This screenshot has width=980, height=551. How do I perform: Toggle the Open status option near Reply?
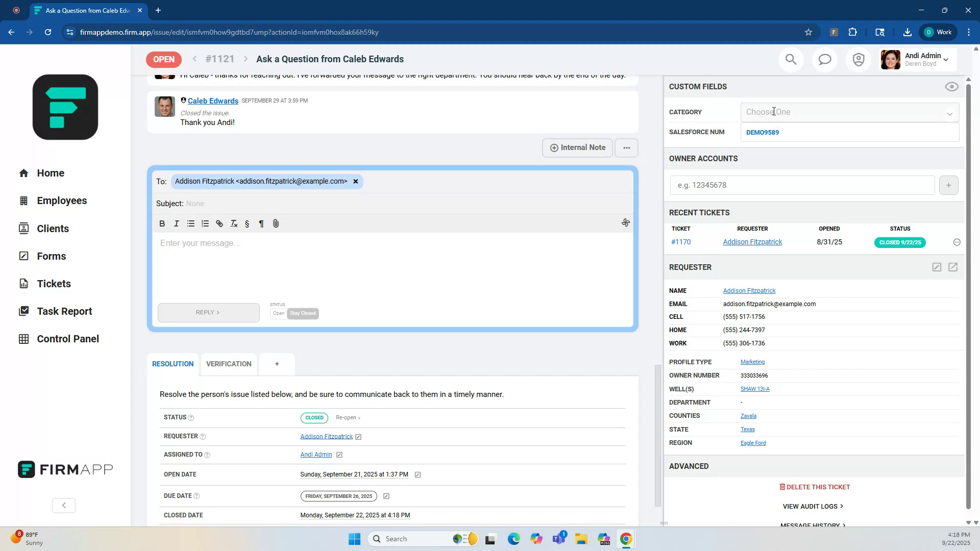[278, 313]
